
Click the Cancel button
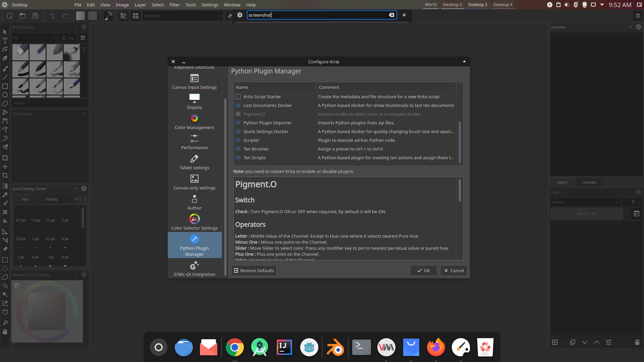(453, 270)
